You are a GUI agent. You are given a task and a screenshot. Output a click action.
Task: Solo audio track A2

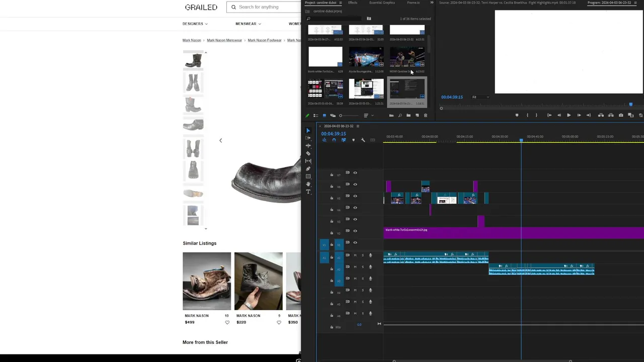coord(362,267)
